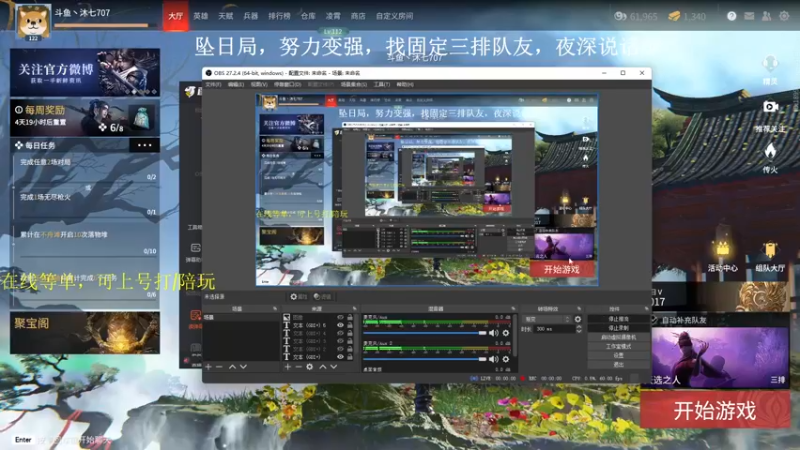Open the game settings gear icon

pos(784,16)
